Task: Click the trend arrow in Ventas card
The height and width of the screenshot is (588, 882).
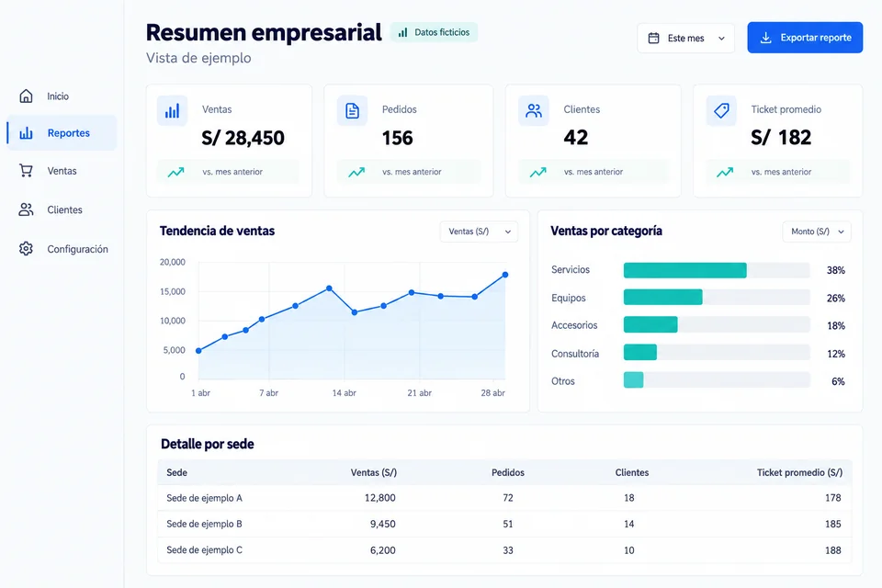Action: tap(176, 172)
